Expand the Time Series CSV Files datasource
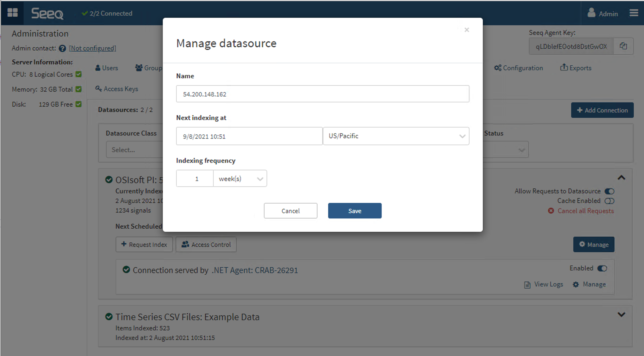 tap(621, 315)
